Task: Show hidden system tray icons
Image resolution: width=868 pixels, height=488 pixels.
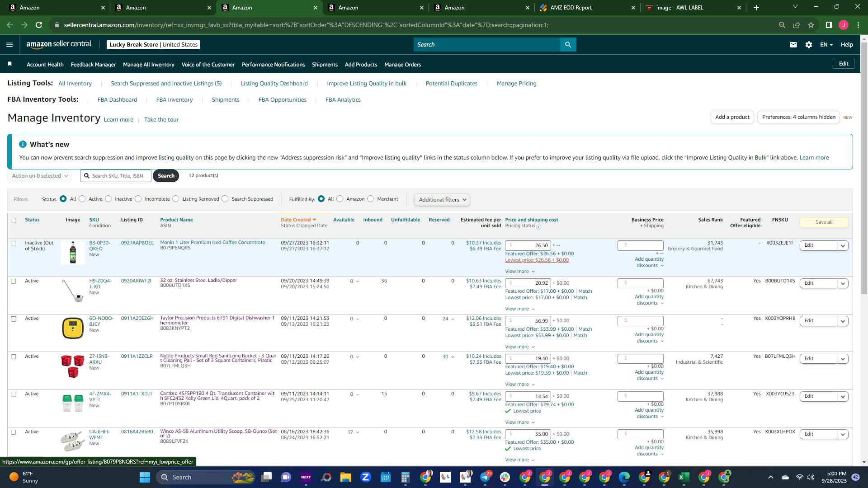Action: [771, 477]
